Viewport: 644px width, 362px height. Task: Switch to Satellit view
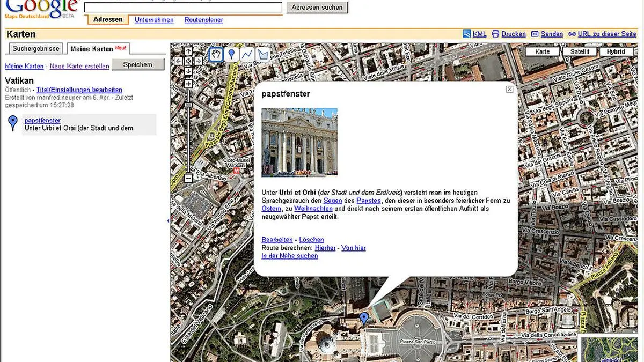click(x=579, y=51)
